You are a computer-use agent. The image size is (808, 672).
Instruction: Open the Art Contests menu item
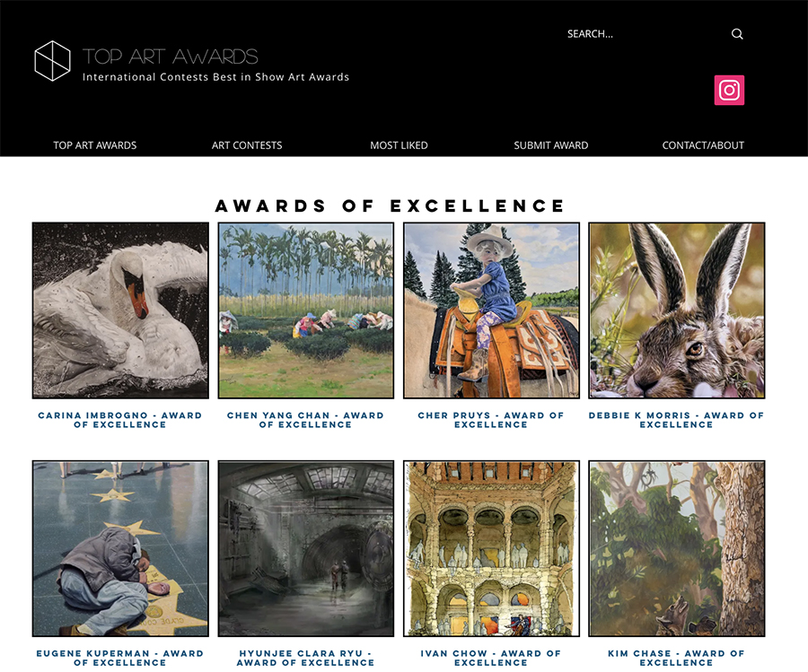click(247, 145)
